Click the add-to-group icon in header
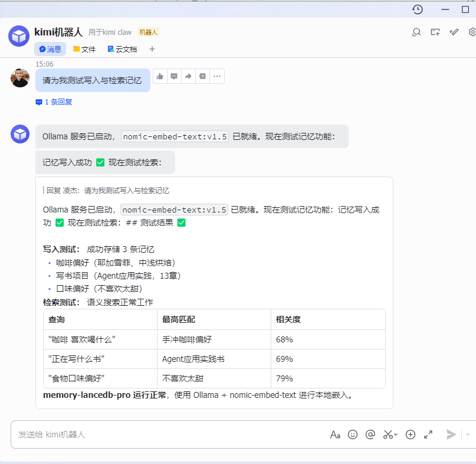This screenshot has height=464, width=476. [x=435, y=32]
